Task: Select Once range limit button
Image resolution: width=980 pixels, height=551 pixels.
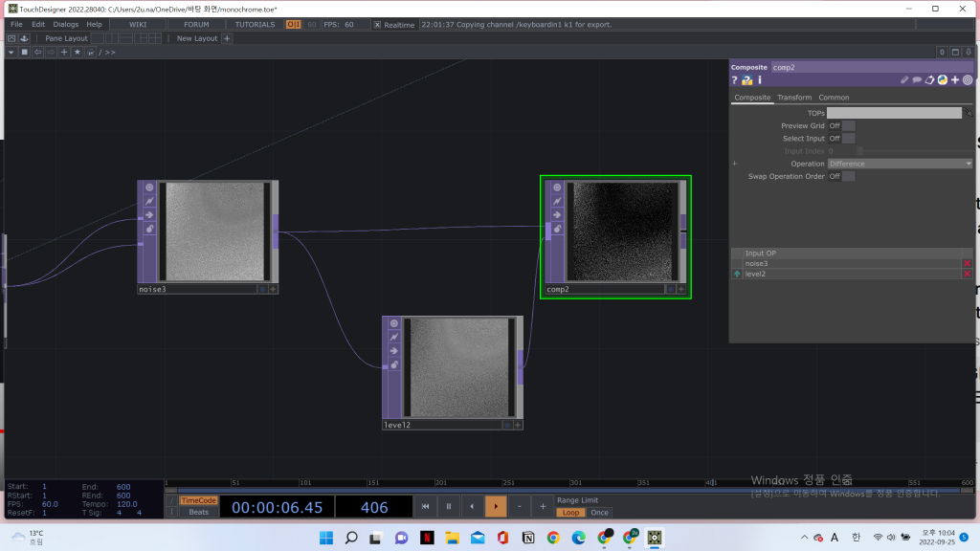Action: 599,513
